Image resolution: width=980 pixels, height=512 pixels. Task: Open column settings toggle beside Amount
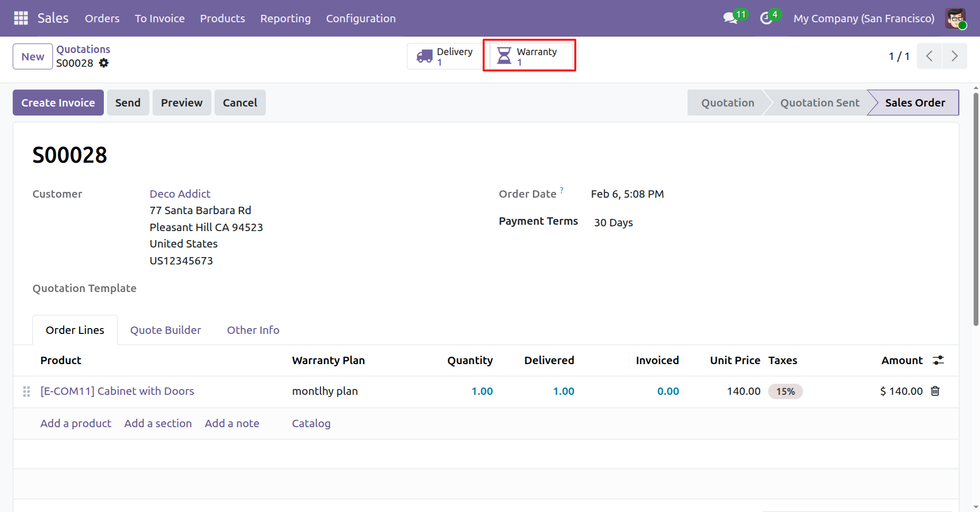[x=938, y=360]
